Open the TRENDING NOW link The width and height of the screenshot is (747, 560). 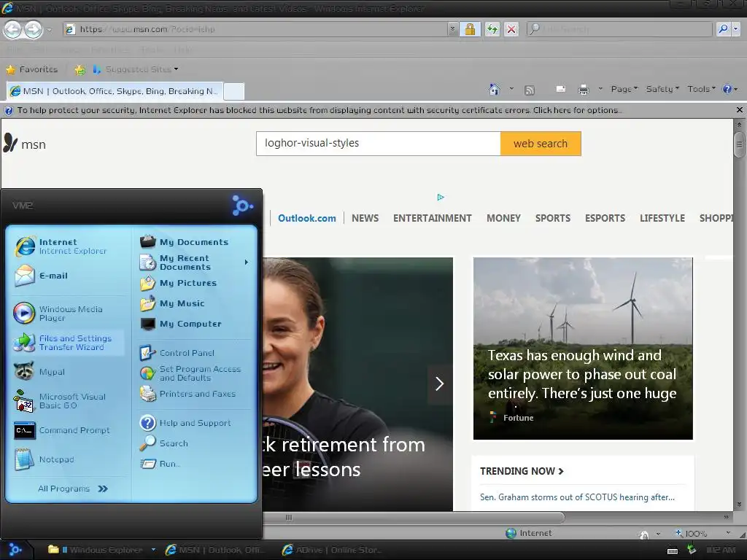522,472
